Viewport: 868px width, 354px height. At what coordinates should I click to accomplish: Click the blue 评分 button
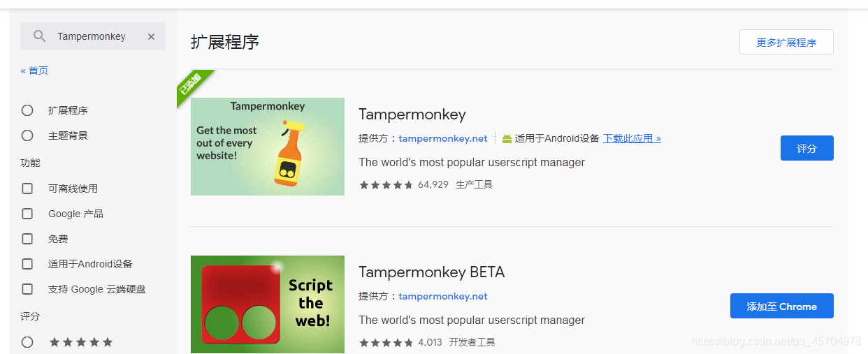pyautogui.click(x=807, y=148)
